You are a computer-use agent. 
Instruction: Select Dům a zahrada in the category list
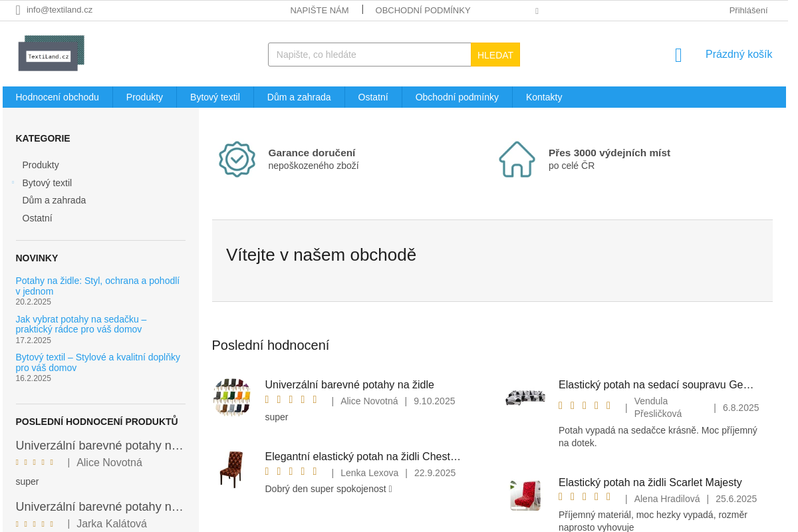click(54, 200)
